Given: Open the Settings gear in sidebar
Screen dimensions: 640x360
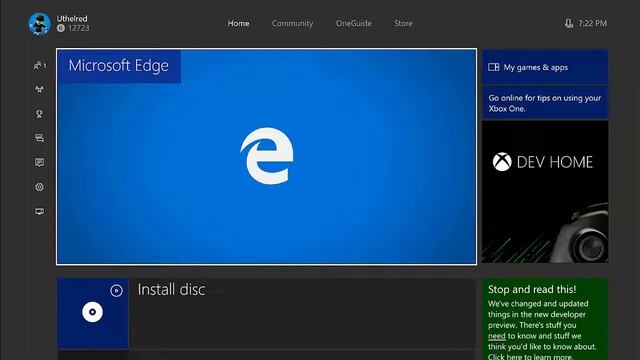Looking at the screenshot, I should coord(39,187).
